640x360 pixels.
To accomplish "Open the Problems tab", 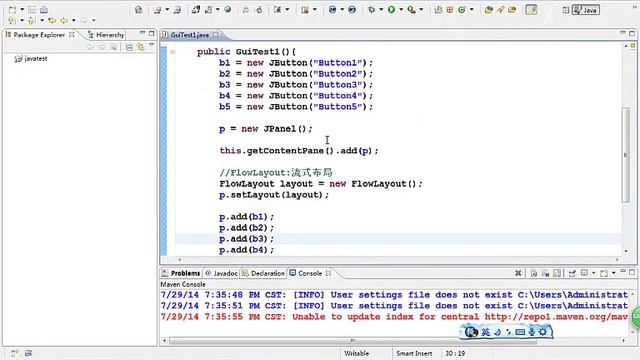I will tap(181, 273).
